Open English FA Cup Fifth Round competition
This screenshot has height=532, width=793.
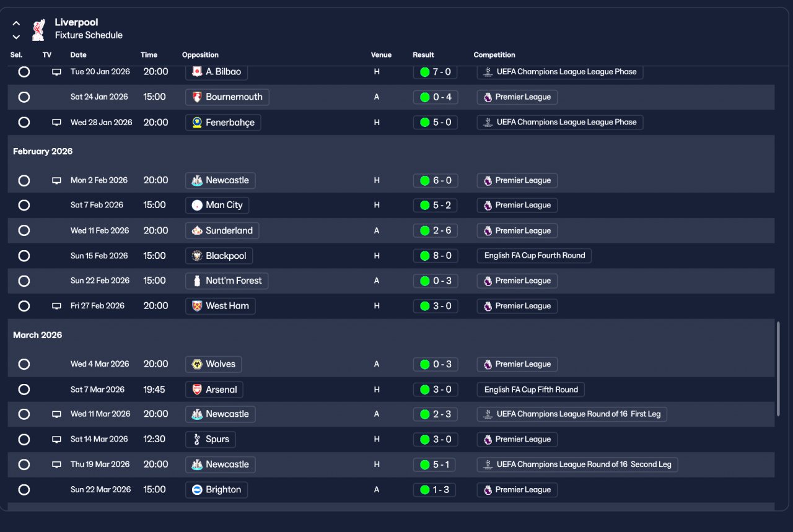pos(530,390)
